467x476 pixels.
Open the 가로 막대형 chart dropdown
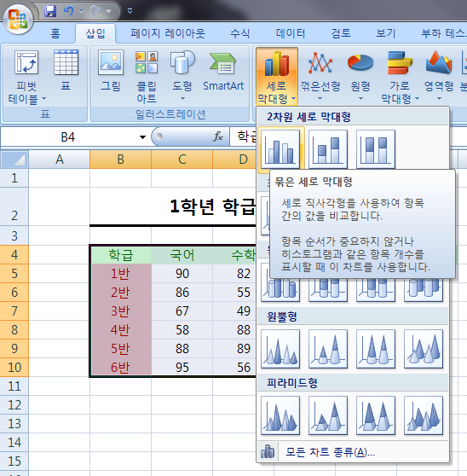(400, 78)
